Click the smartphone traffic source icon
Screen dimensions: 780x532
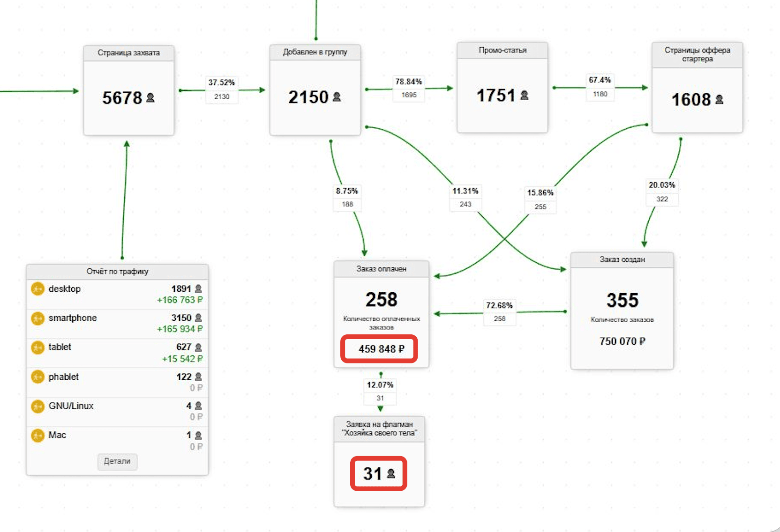click(x=37, y=318)
